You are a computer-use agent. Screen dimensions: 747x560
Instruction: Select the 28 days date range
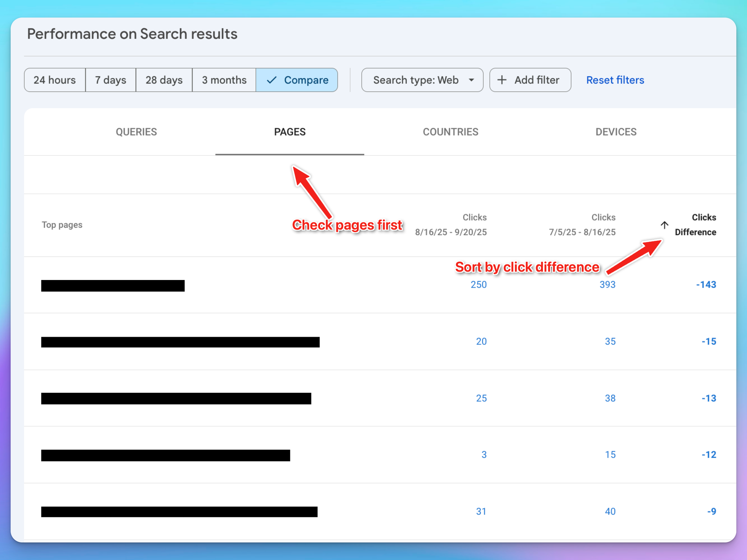point(164,80)
